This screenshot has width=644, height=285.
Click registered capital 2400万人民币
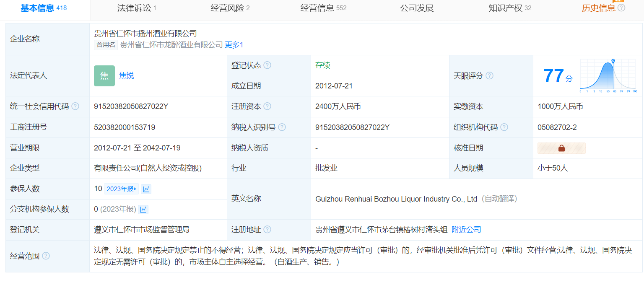tap(338, 106)
